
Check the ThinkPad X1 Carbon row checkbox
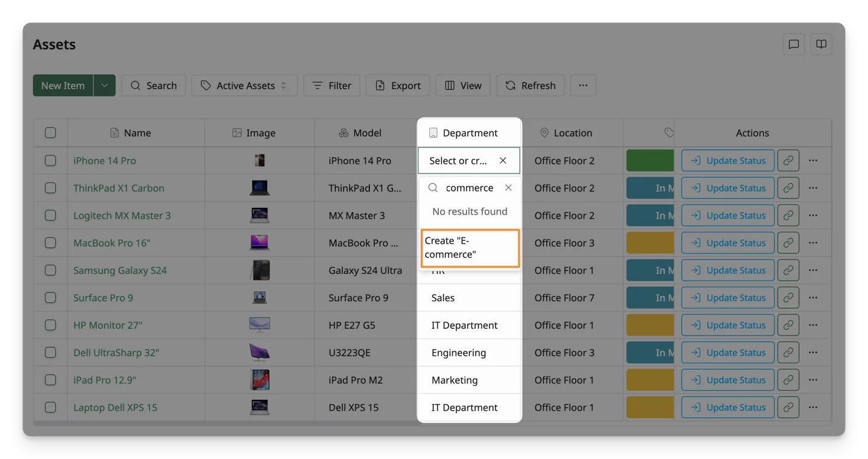click(51, 188)
